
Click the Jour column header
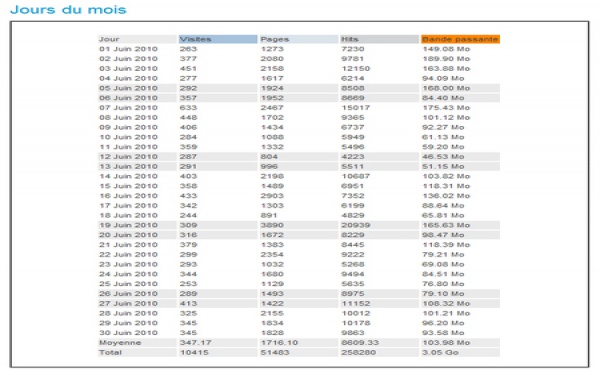[x=137, y=39]
